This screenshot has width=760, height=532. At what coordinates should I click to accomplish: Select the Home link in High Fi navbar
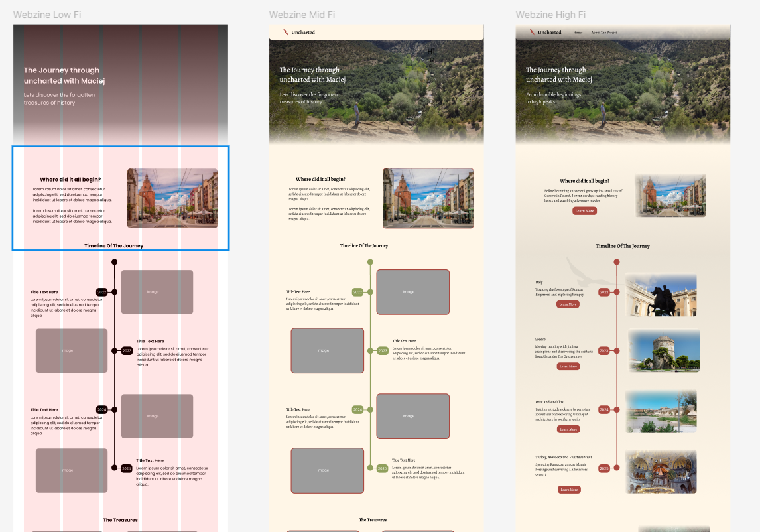pyautogui.click(x=578, y=32)
